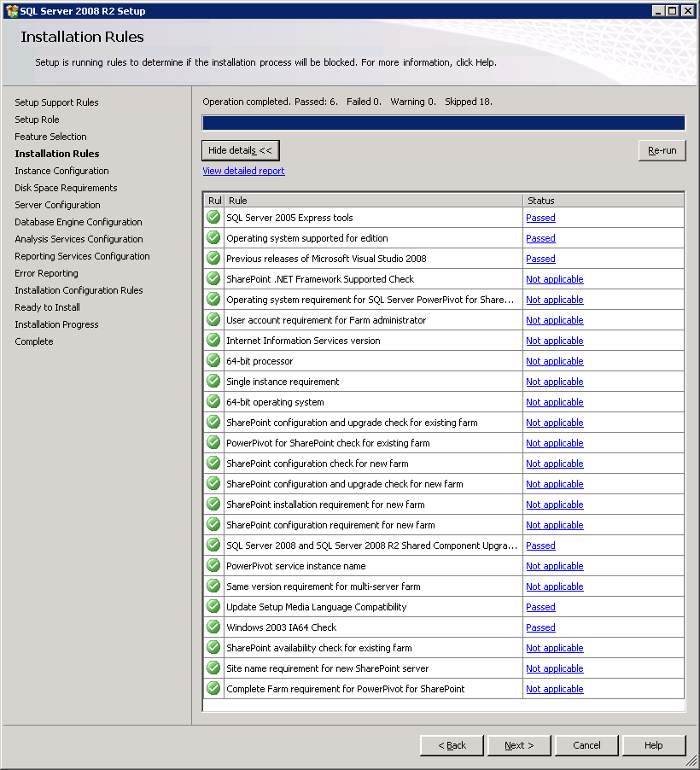Screen dimensions: 700x770
Task: Select Feature Selection step in the sidebar
Action: click(x=50, y=137)
